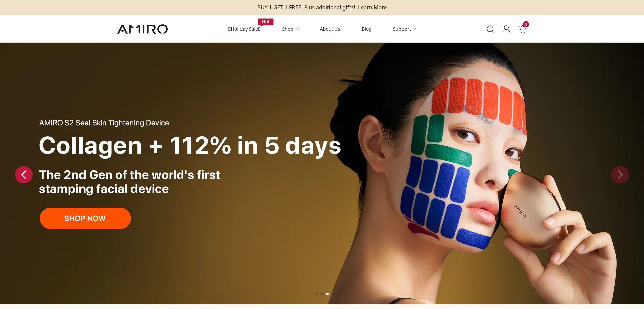The width and height of the screenshot is (644, 309).
Task: Click the cart item count badge
Action: pyautogui.click(x=526, y=24)
